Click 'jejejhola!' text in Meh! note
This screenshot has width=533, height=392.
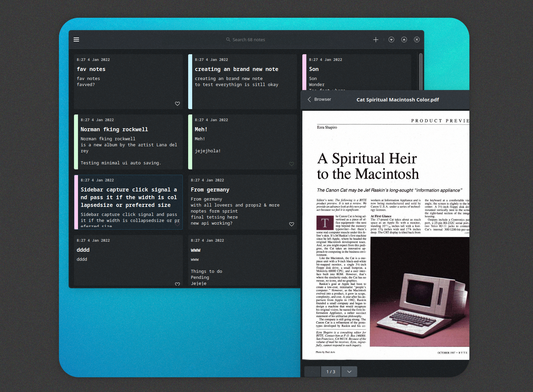tap(208, 151)
